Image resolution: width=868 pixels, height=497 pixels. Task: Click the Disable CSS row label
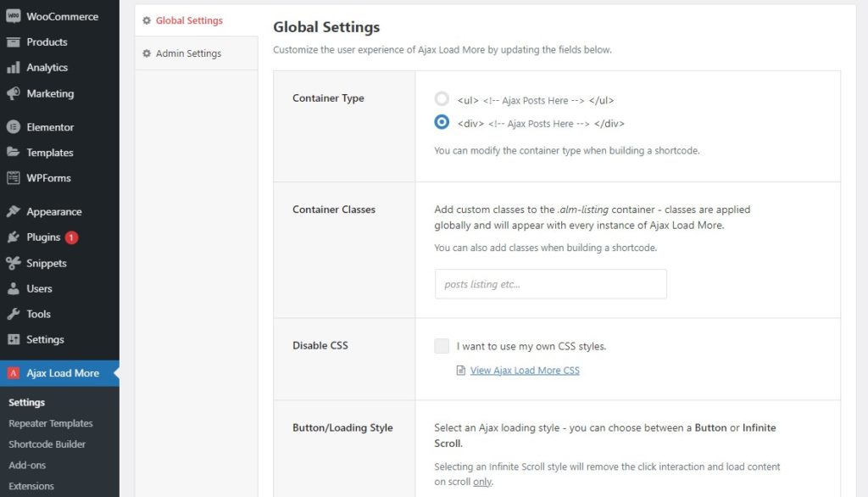pos(320,345)
